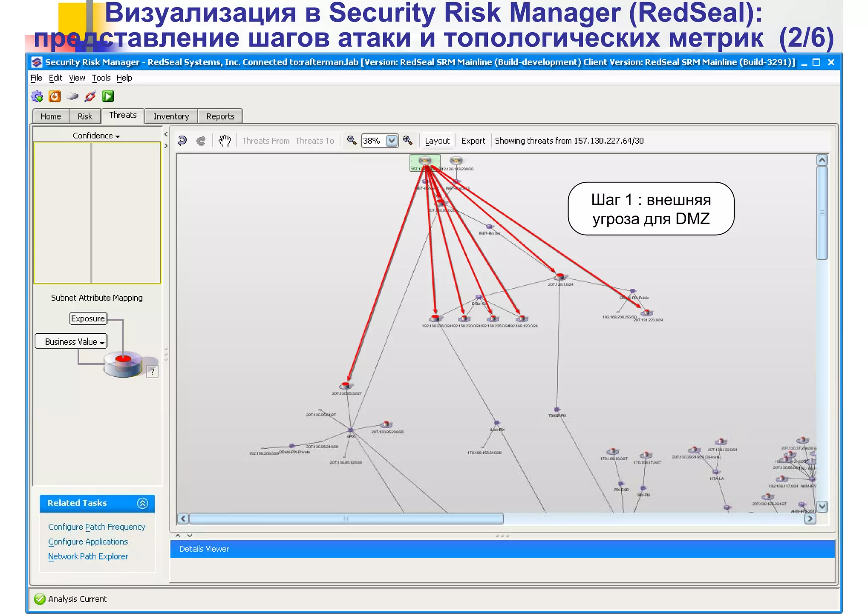
Task: Click the horizontal scrollbar thumb
Action: [x=346, y=518]
